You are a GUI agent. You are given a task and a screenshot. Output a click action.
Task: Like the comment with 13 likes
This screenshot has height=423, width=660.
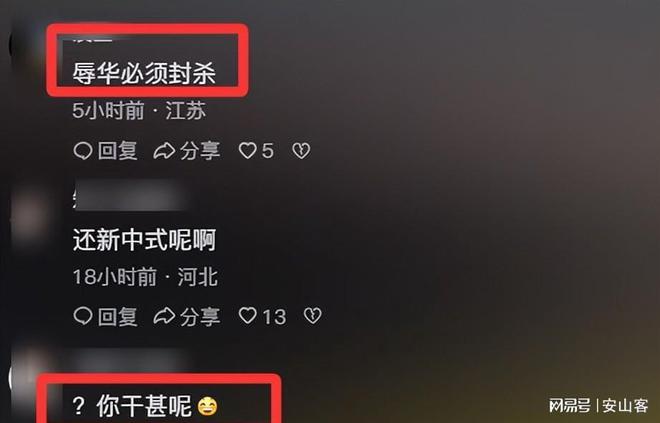pos(248,315)
